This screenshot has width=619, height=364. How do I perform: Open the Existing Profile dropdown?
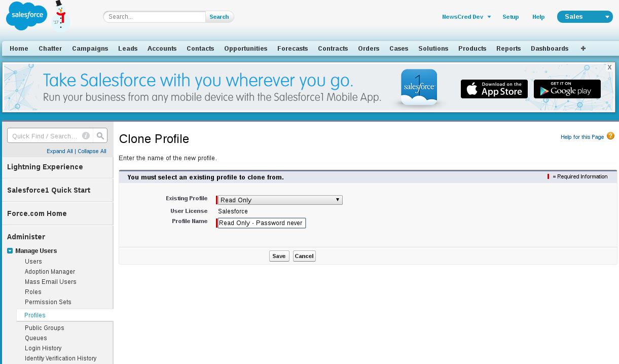click(x=280, y=200)
